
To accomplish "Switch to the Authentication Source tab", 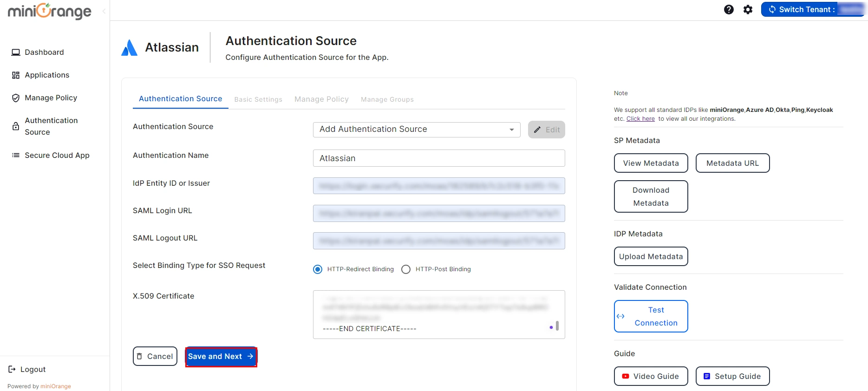I will click(180, 99).
